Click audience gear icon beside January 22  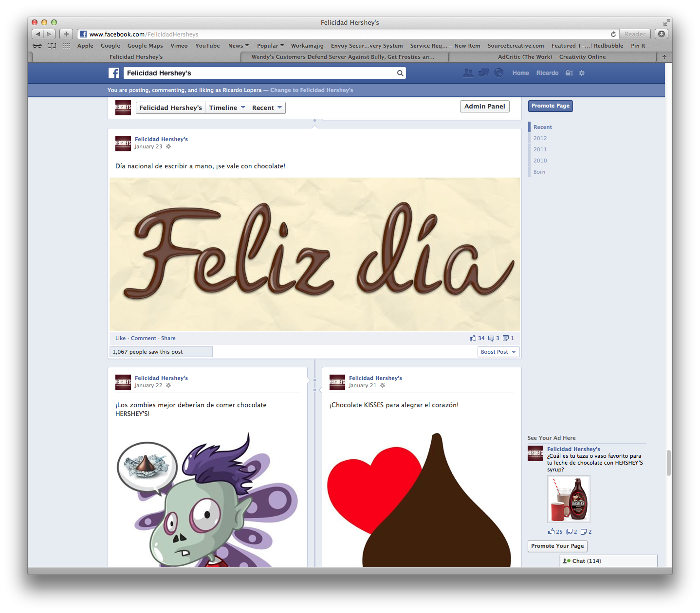coord(168,385)
